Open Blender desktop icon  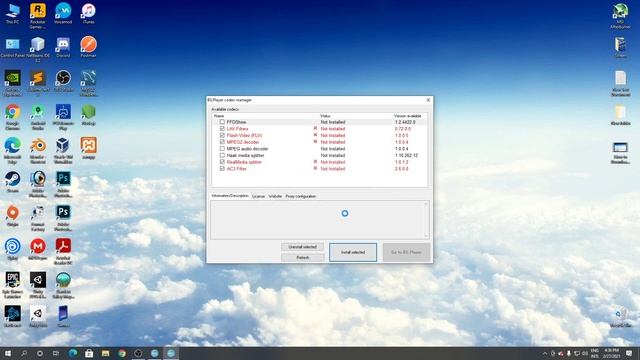38,151
